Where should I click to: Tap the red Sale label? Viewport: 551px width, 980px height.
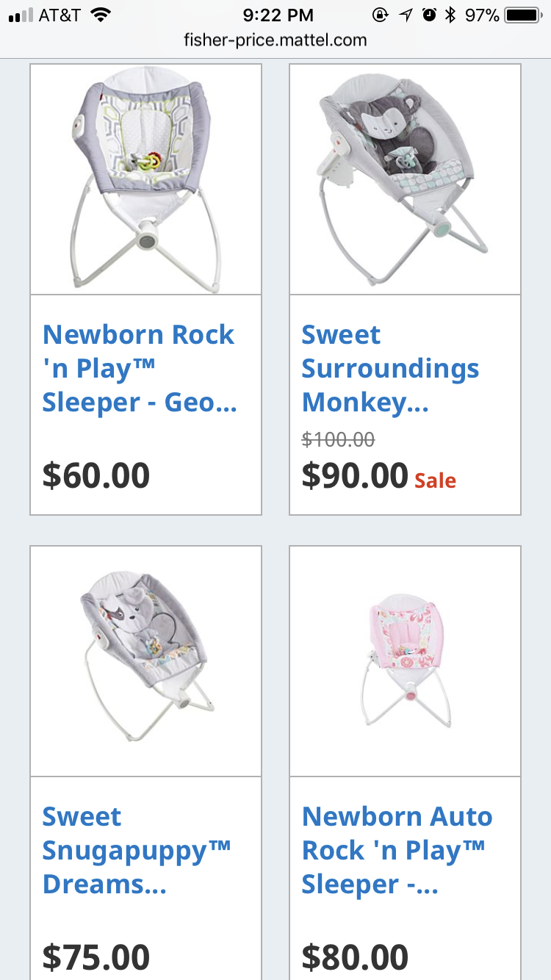435,481
